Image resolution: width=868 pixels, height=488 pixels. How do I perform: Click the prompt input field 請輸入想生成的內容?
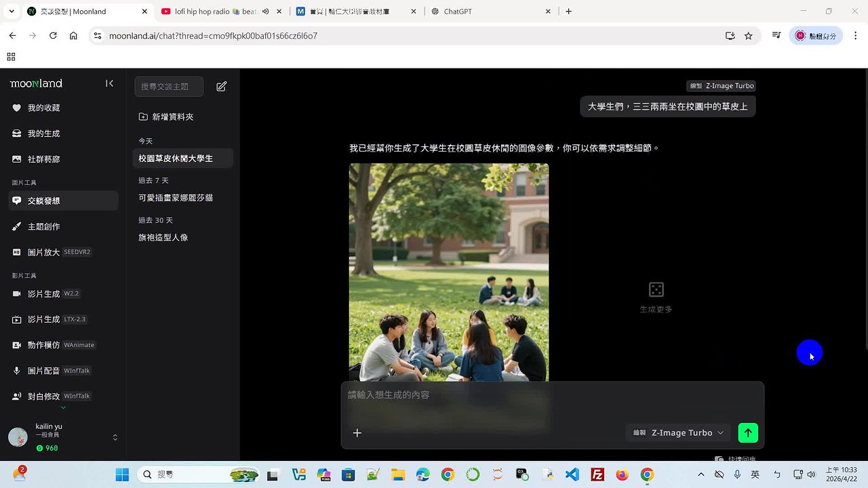[475, 394]
